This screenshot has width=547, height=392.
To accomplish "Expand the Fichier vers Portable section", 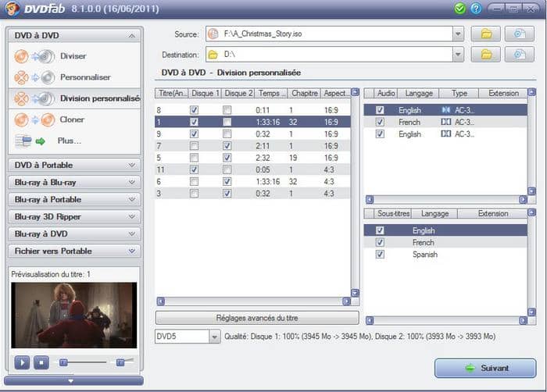I will [131, 251].
